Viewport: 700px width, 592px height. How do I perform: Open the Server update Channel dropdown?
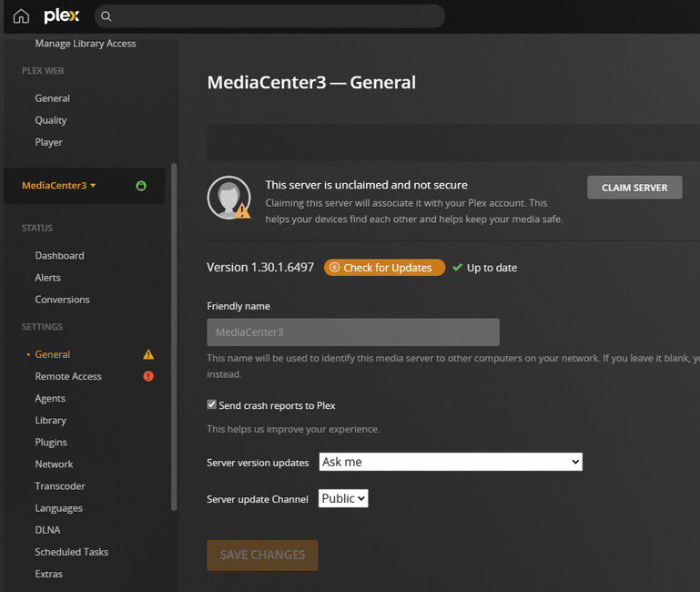tap(343, 498)
